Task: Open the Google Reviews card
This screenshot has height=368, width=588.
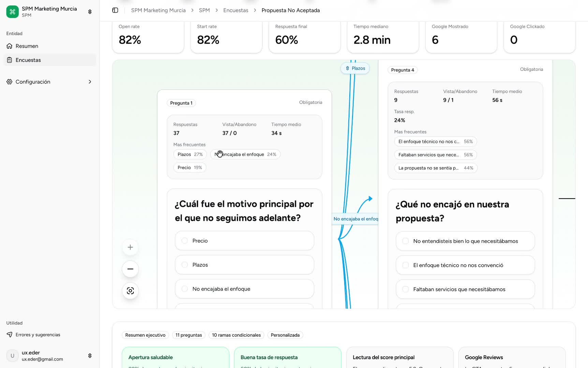Action: (x=512, y=357)
